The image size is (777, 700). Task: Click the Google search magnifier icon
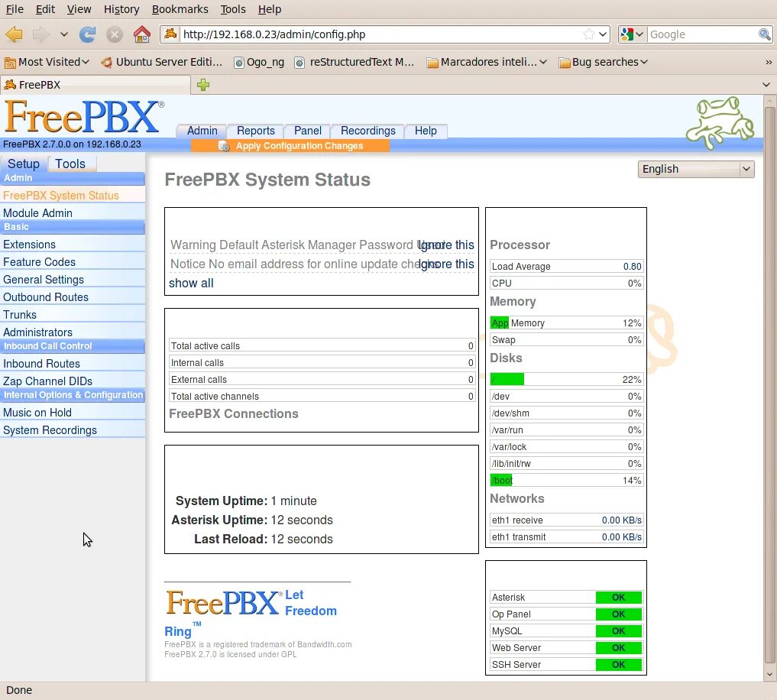click(x=764, y=34)
